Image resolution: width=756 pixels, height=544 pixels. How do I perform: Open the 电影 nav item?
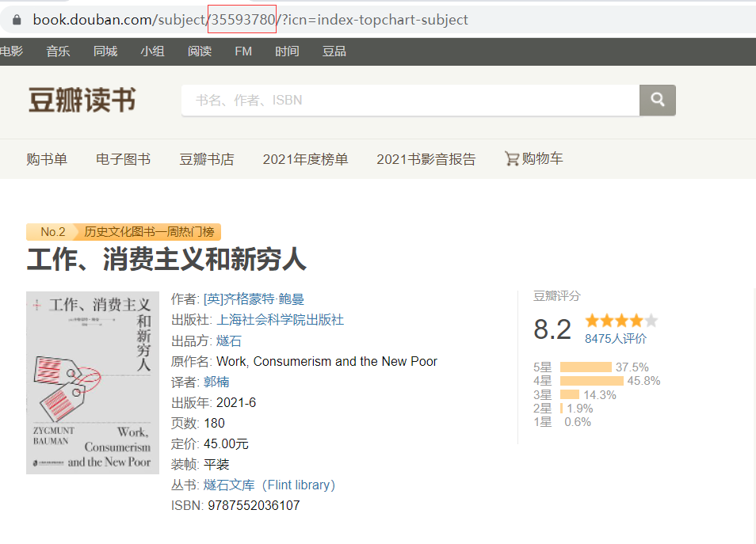tap(11, 51)
